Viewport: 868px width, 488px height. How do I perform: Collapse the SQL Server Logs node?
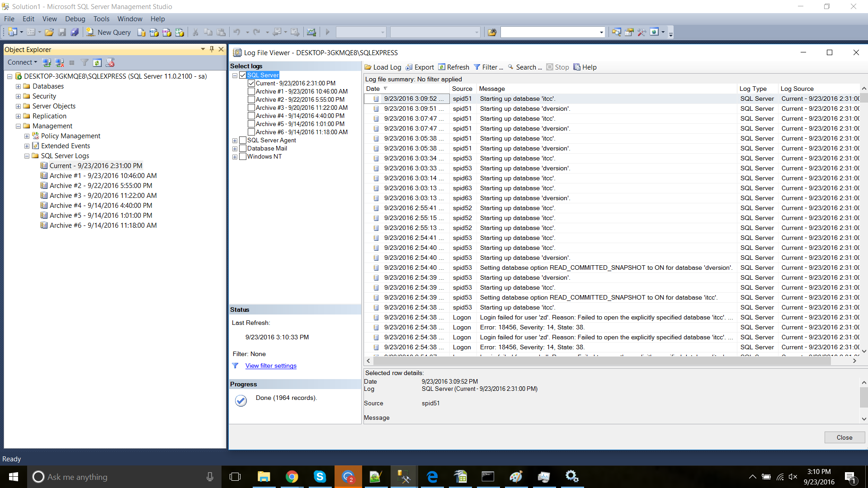(27, 156)
